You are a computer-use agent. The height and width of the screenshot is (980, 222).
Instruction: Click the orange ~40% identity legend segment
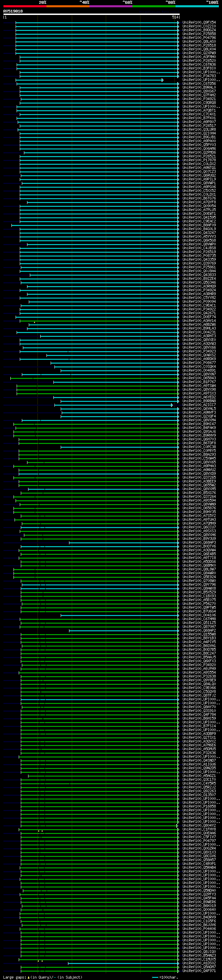click(x=68, y=7)
